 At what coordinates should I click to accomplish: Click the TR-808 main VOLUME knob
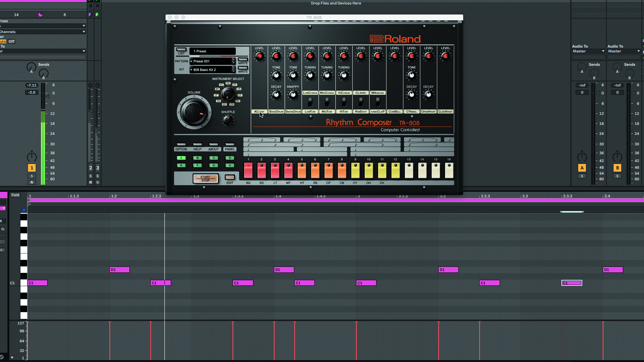click(x=194, y=112)
